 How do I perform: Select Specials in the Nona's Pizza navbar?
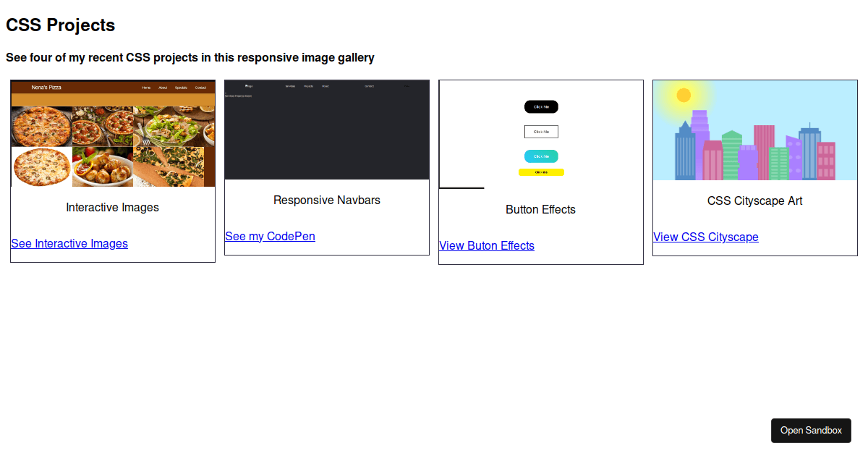click(x=181, y=87)
